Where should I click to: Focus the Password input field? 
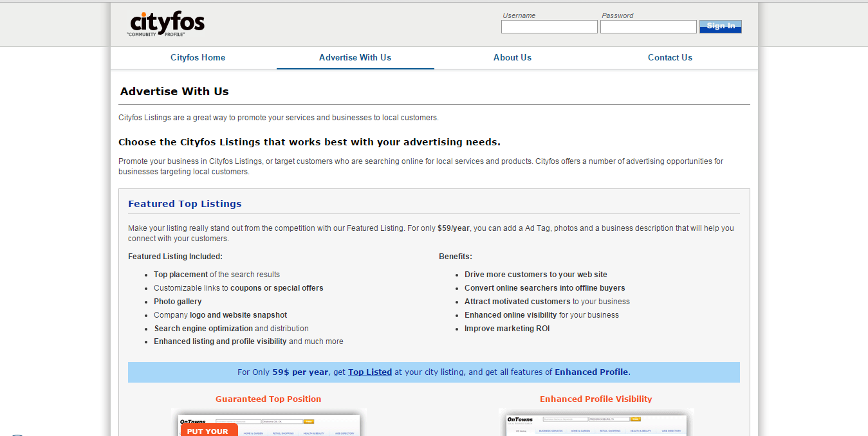point(649,26)
